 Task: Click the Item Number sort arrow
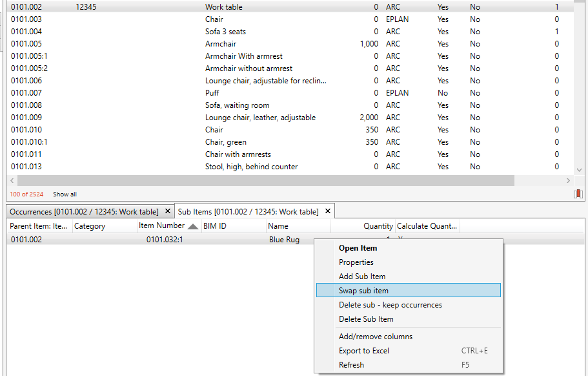pos(192,227)
